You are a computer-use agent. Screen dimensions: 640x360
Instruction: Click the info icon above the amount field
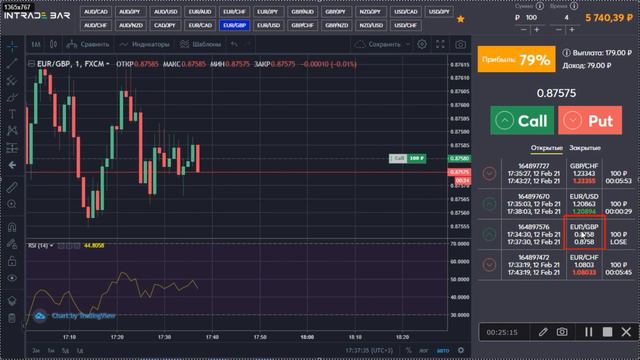click(540, 6)
